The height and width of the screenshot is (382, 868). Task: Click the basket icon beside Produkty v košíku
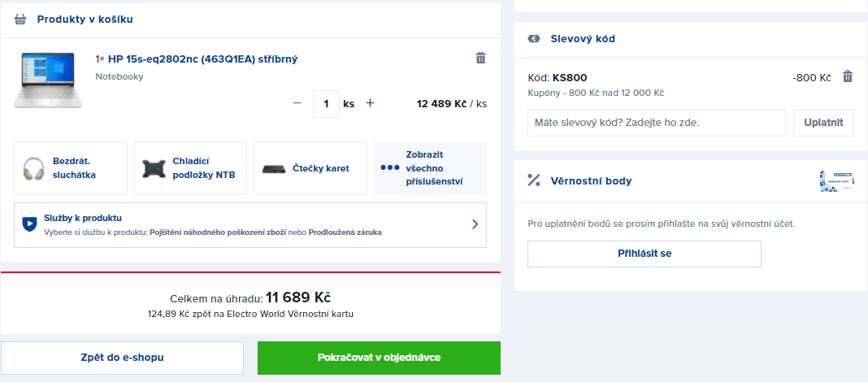(20, 20)
